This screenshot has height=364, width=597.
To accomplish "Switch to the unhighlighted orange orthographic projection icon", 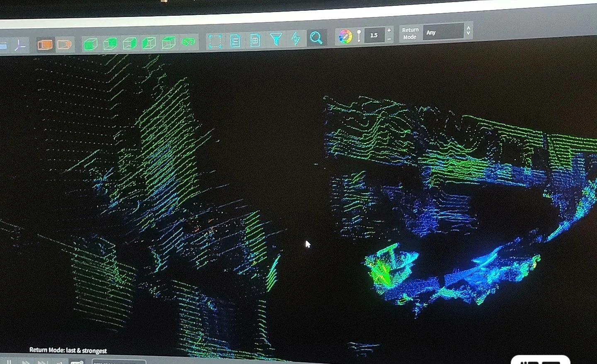I will point(64,44).
